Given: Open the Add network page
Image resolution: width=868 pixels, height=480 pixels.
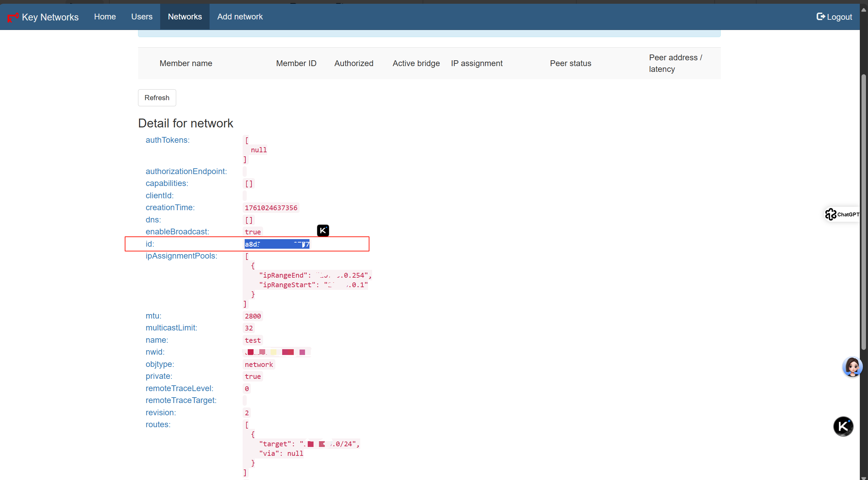Looking at the screenshot, I should 240,17.
